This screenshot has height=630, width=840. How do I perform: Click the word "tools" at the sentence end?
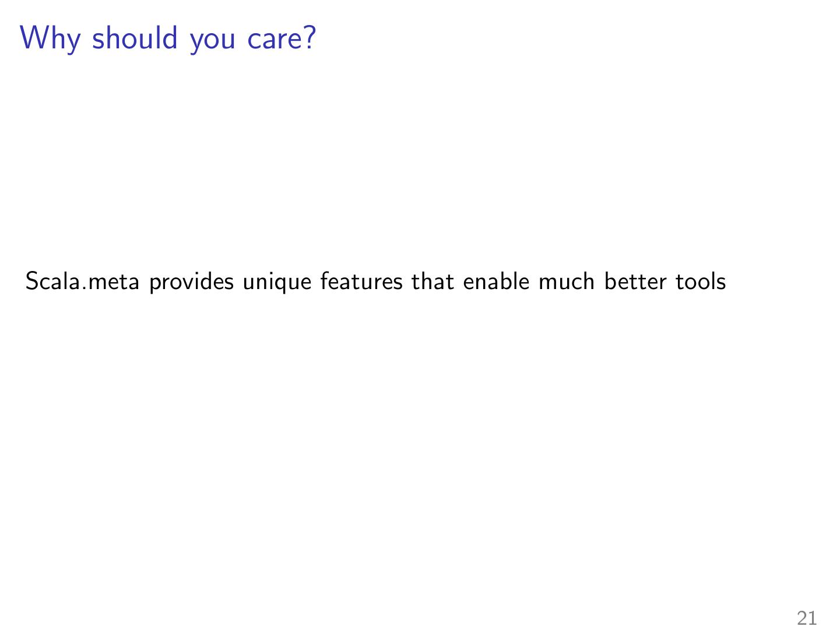(x=701, y=281)
